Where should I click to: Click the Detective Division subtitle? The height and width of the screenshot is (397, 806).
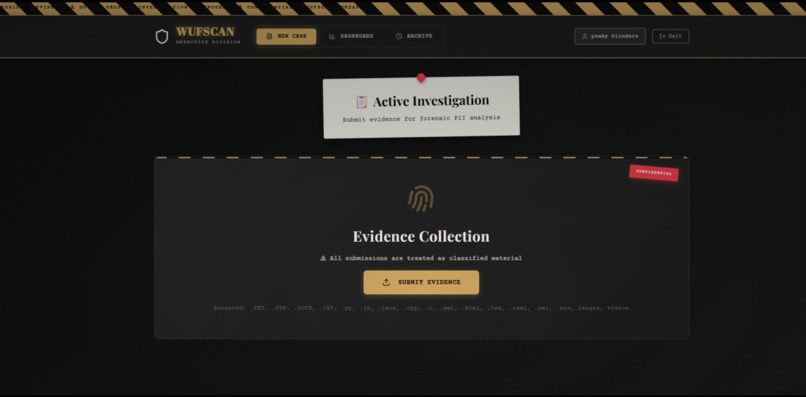[208, 42]
